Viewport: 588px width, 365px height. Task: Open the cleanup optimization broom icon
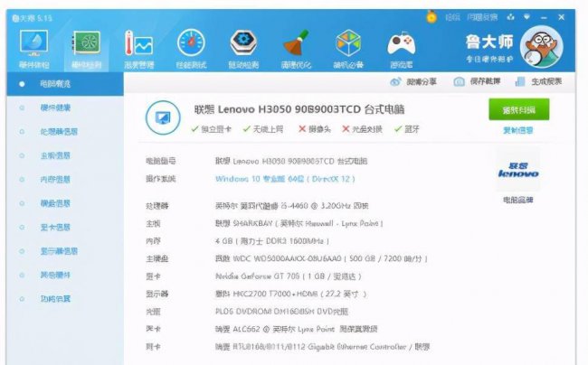(296, 42)
